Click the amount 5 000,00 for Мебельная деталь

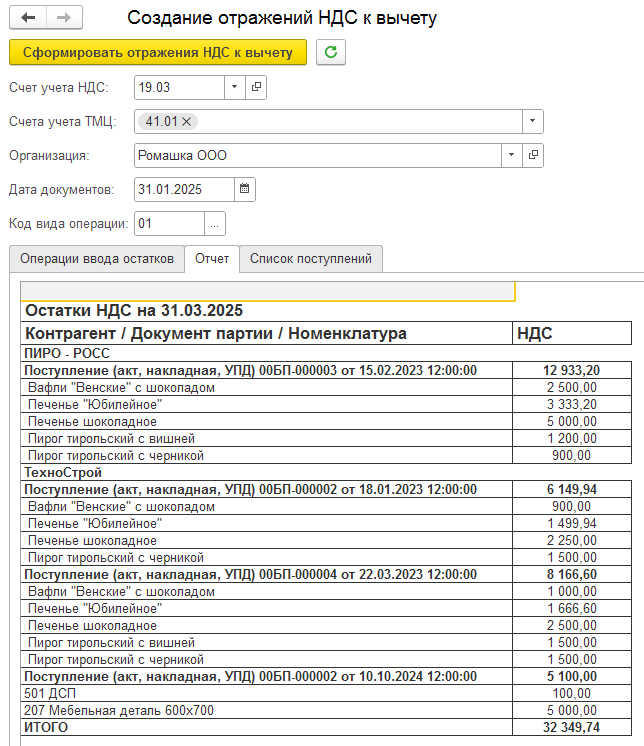click(x=572, y=710)
